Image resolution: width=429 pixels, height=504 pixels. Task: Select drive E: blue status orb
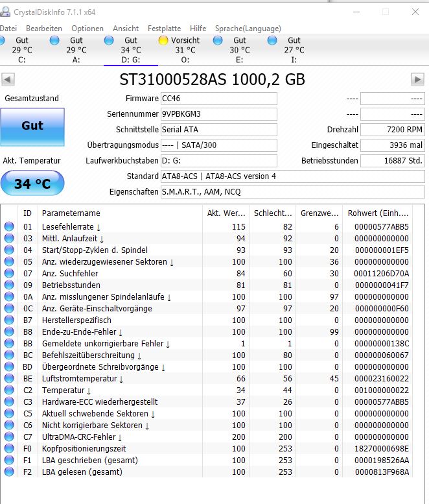[218, 40]
